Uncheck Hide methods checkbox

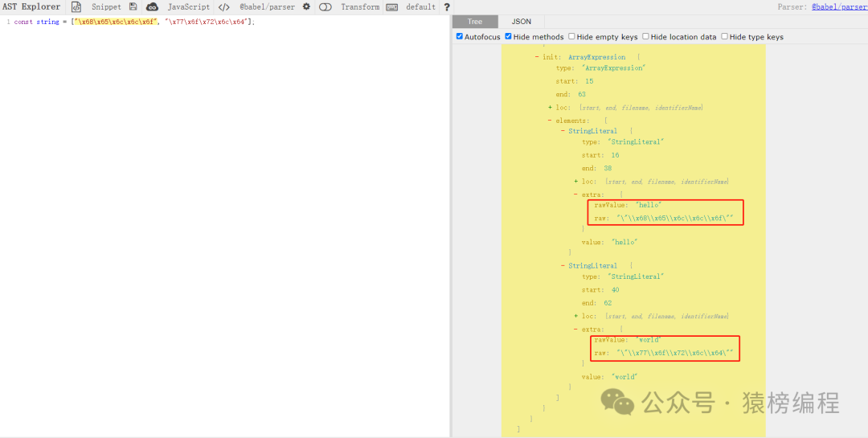click(x=508, y=36)
